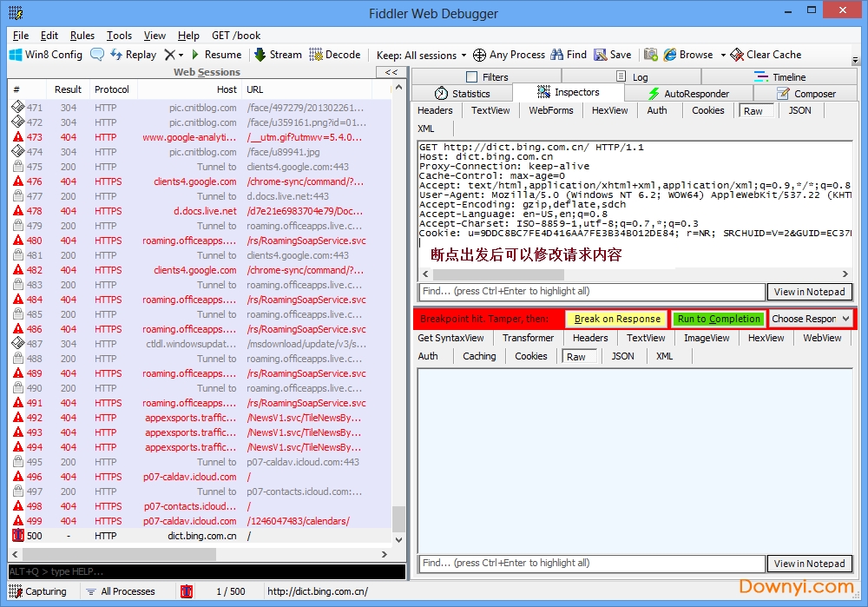Click the QuickExec command input box
This screenshot has height=607, width=868.
coord(207,571)
